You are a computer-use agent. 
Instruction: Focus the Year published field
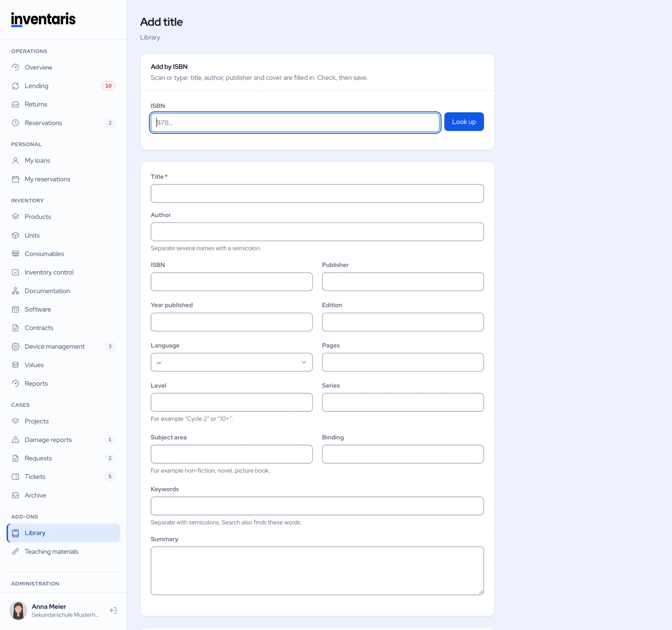(x=231, y=322)
